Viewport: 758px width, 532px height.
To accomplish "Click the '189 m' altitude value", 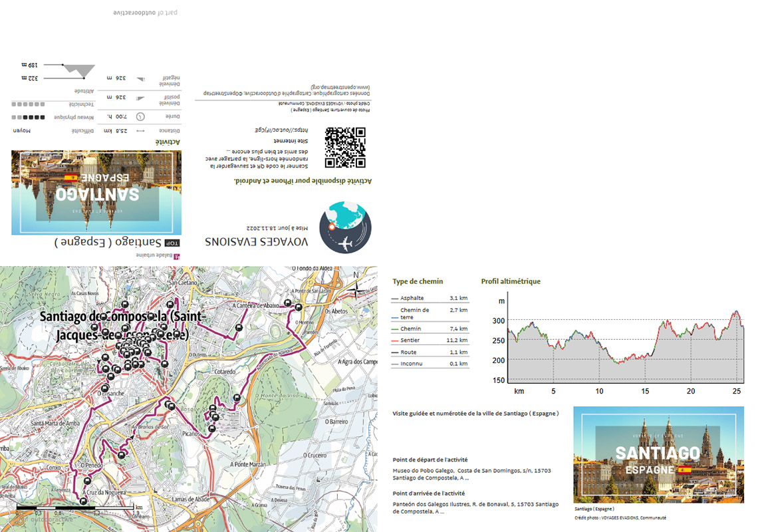I will point(29,65).
